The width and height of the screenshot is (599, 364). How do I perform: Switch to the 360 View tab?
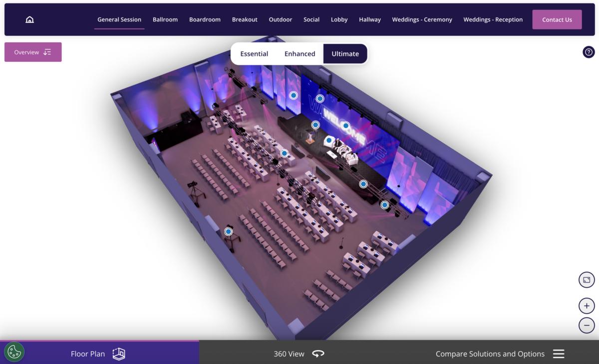click(x=299, y=354)
